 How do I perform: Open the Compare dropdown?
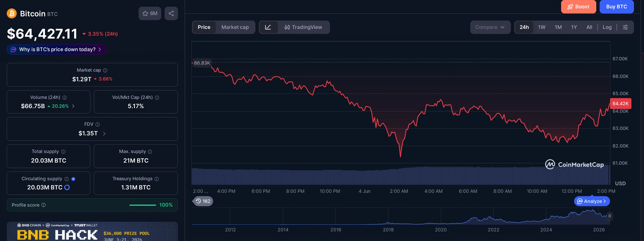point(490,27)
